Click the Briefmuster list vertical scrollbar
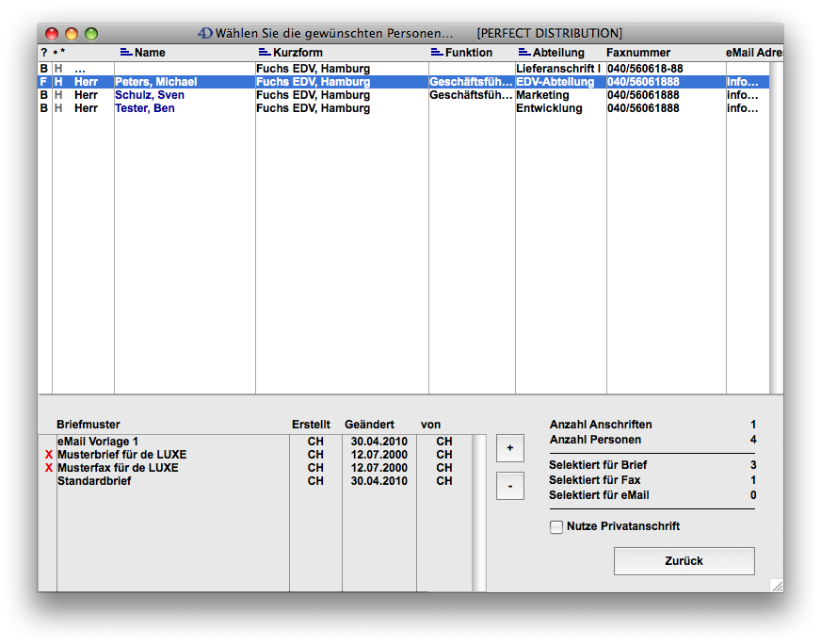The image size is (821, 644). point(478,512)
